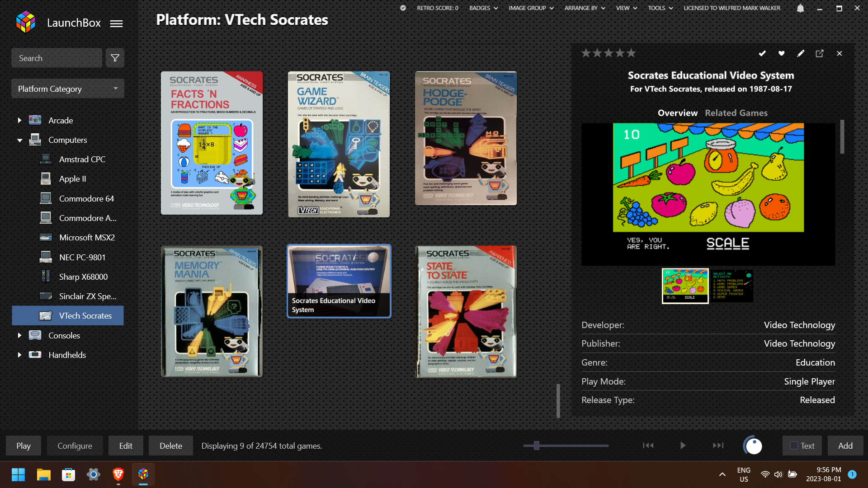The image size is (868, 488).
Task: Click the Delete button
Action: (x=171, y=446)
